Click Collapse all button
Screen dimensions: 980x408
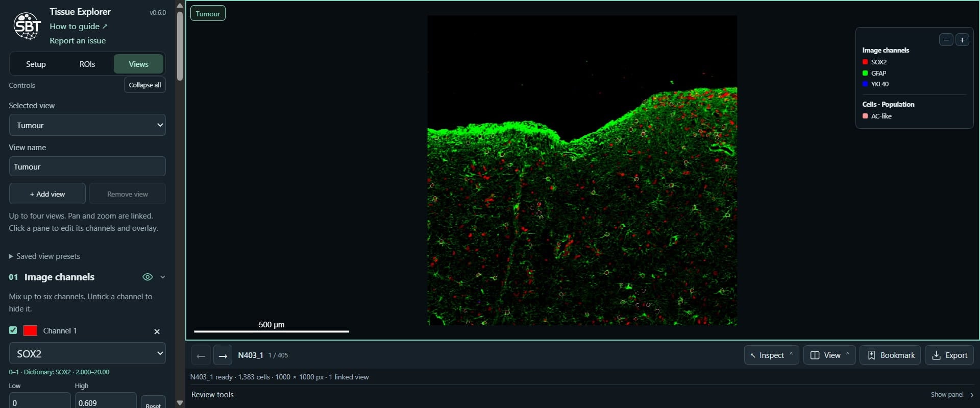145,85
